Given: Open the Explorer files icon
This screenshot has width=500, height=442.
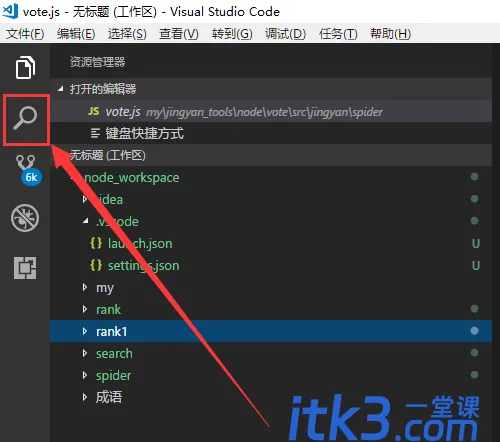Looking at the screenshot, I should pyautogui.click(x=25, y=68).
